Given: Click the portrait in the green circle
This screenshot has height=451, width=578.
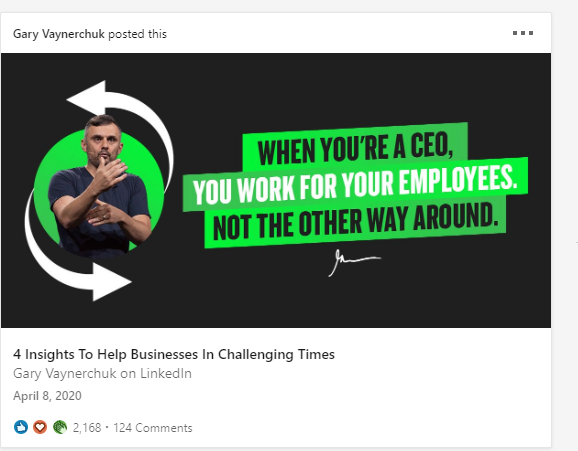Looking at the screenshot, I should [x=99, y=188].
